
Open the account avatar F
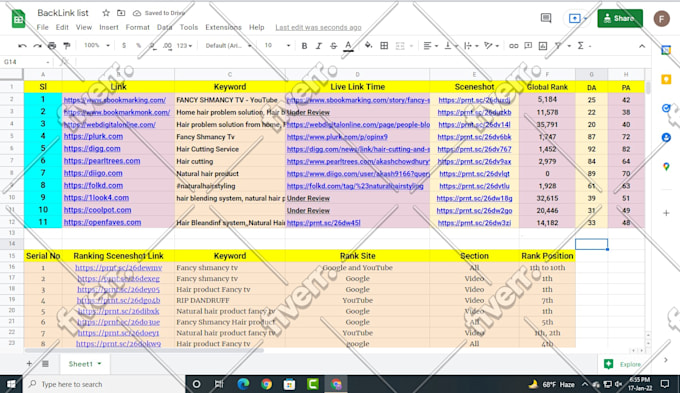[x=662, y=19]
